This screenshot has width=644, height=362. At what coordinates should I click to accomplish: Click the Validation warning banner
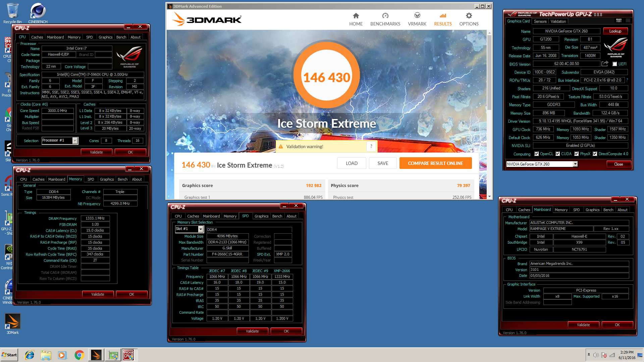click(x=326, y=146)
